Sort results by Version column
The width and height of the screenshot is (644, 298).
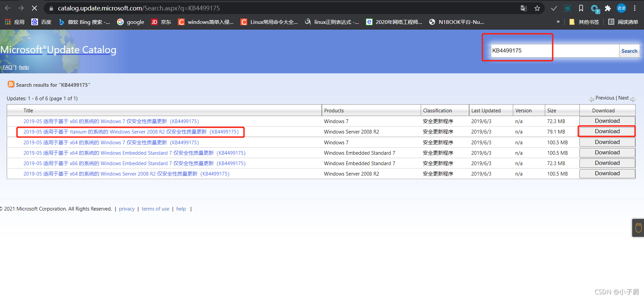tap(524, 111)
